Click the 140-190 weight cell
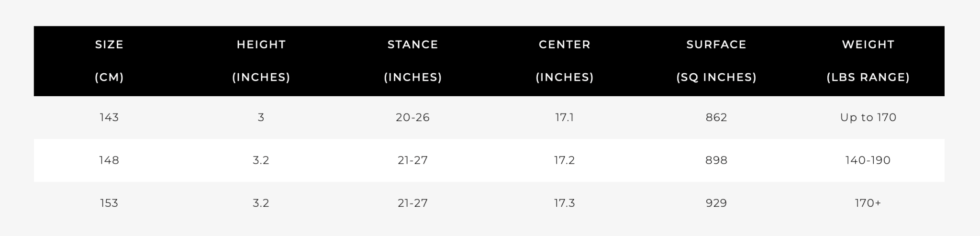The width and height of the screenshot is (980, 236). pyautogui.click(x=868, y=160)
